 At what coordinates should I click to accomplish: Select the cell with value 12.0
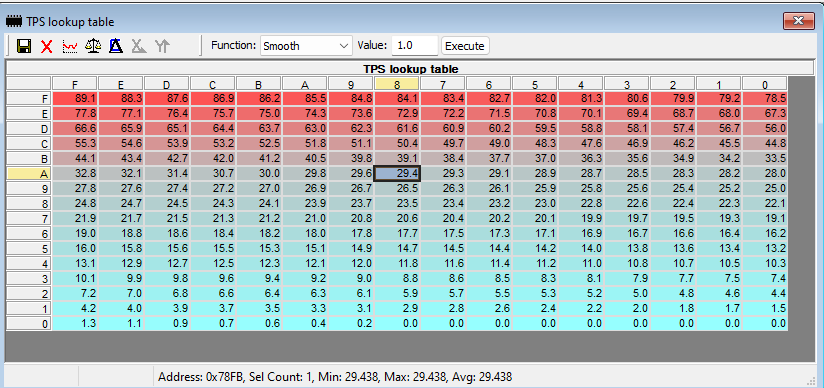click(351, 263)
